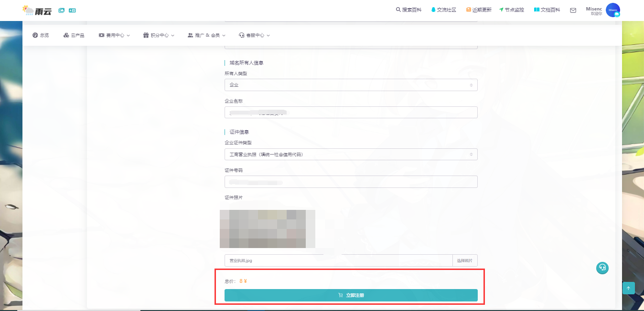Click the wallpaper image icon beside the logo
This screenshot has height=311, width=644.
click(x=61, y=10)
